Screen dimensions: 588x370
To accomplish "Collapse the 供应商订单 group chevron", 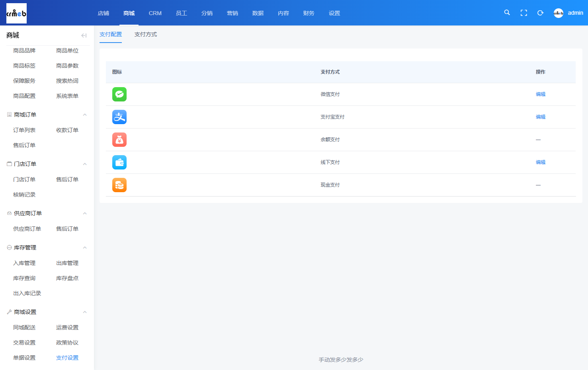I will point(85,213).
